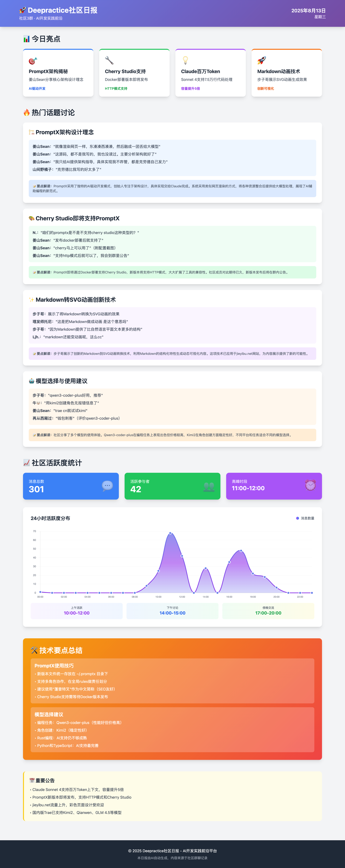Click the 容量提升5倍 tag
Screen dimensions: 345x868
(190, 89)
